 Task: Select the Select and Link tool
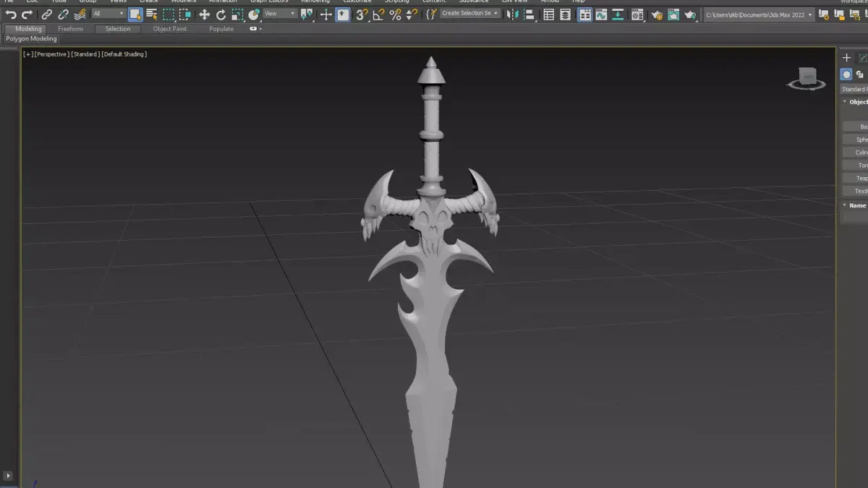tap(47, 14)
